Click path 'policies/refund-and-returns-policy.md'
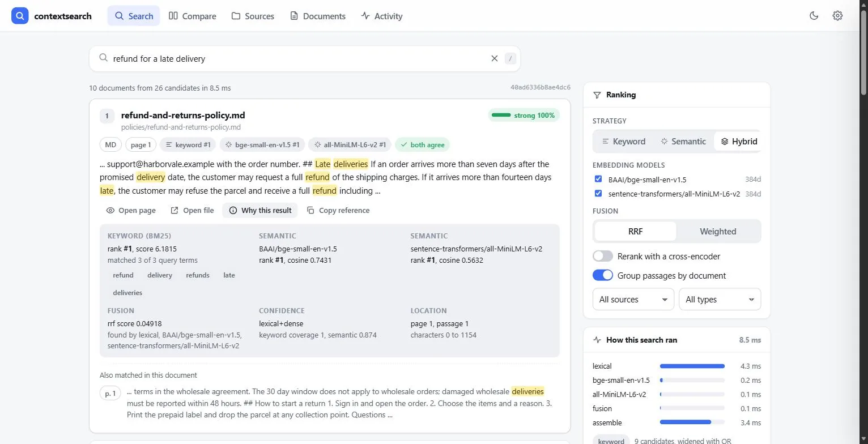The image size is (868, 444). coord(181,127)
